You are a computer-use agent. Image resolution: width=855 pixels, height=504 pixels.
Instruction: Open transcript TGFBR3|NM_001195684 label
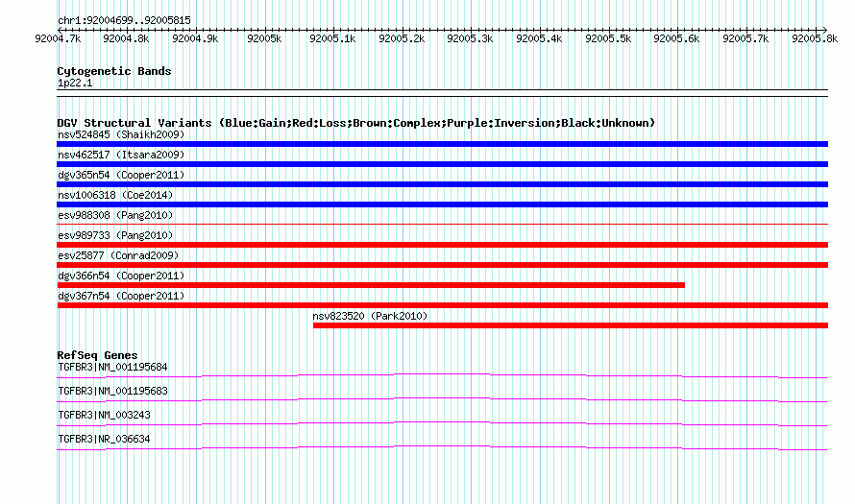point(112,368)
